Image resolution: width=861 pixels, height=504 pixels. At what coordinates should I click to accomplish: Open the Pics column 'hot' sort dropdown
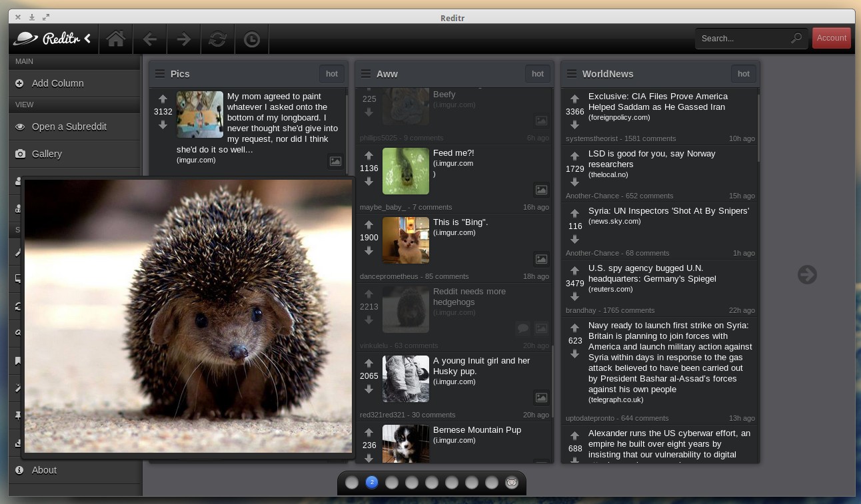pos(332,74)
